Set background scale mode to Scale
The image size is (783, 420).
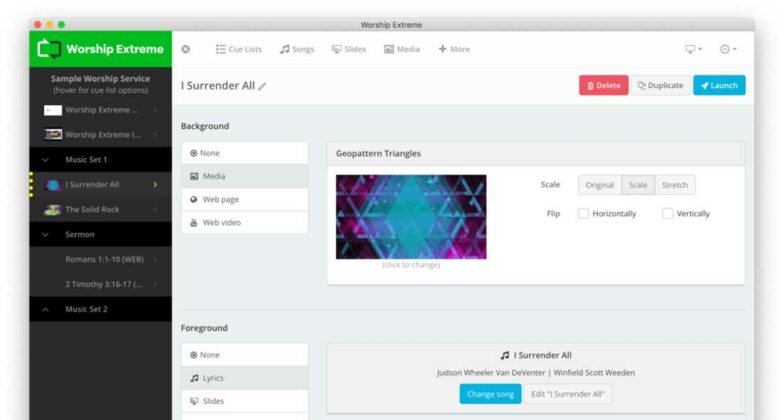[638, 185]
